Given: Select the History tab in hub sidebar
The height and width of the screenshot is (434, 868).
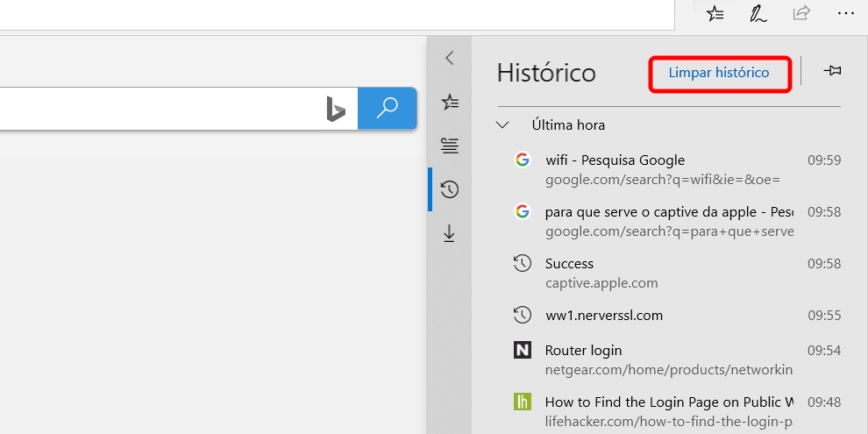Looking at the screenshot, I should (450, 189).
